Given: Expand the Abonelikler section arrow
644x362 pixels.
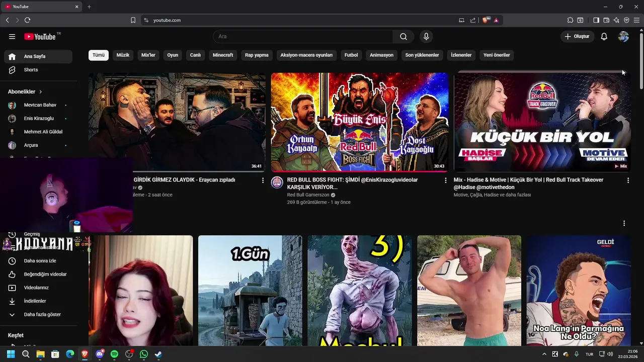Looking at the screenshot, I should [x=41, y=92].
